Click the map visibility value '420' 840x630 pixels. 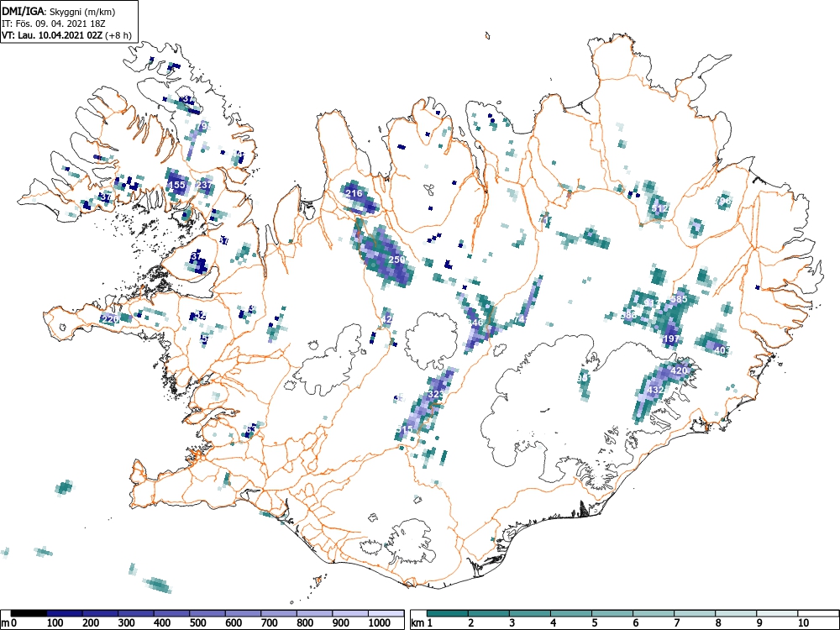(x=679, y=370)
